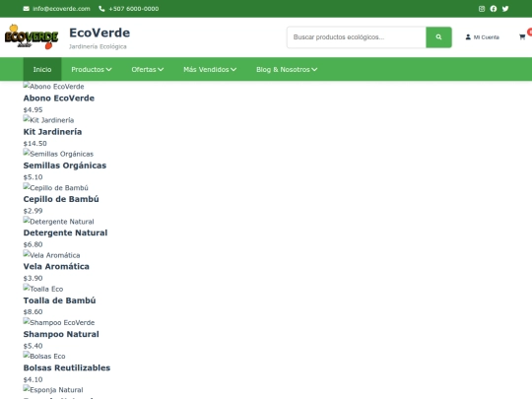Click the Esponja Natural broken image
532x399 pixels.
53,389
